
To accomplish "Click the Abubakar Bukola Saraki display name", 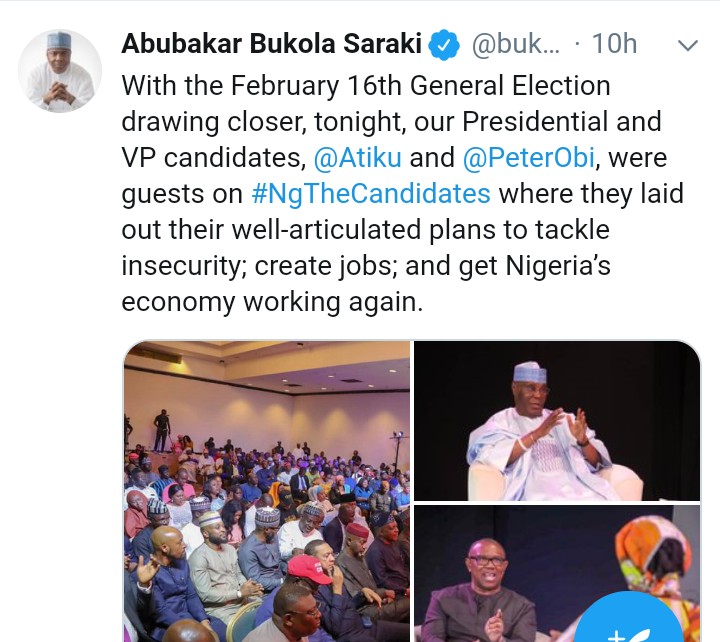I will tap(273, 45).
